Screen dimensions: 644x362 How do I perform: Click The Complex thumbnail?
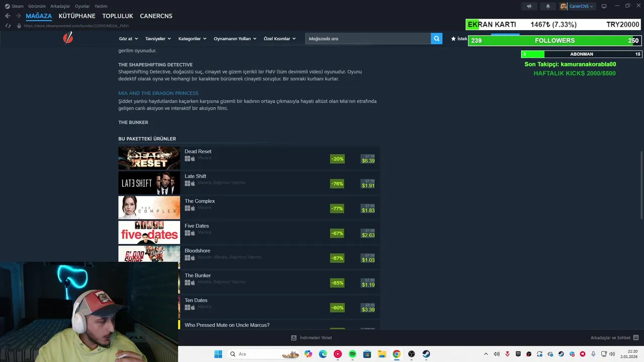(149, 208)
